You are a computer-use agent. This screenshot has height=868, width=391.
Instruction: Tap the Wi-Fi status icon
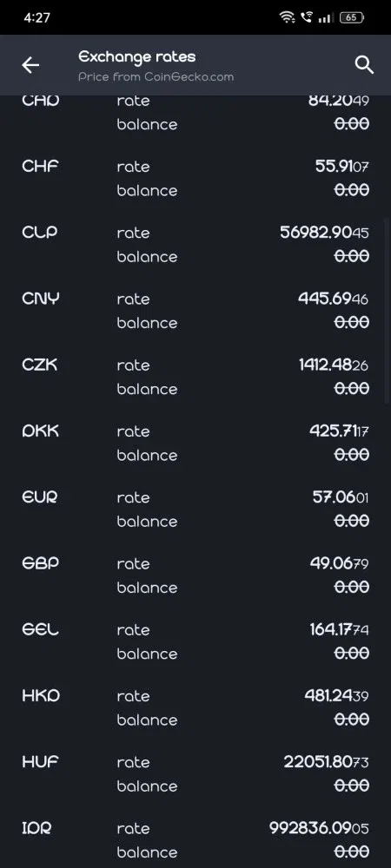287,17
